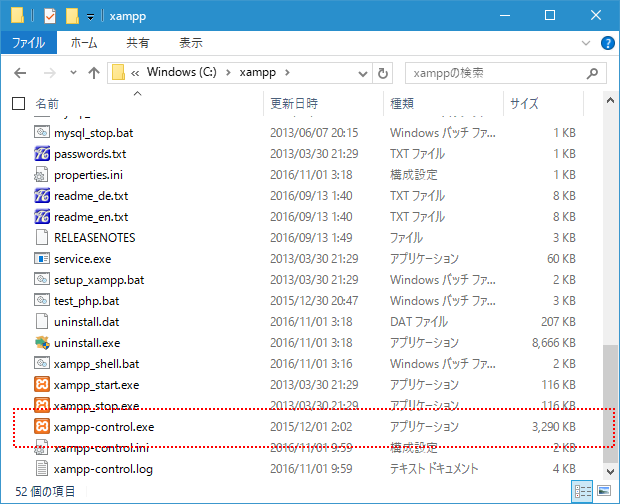Image resolution: width=620 pixels, height=504 pixels.
Task: Show hidden parent folders in breadcrumb
Action: 135,73
